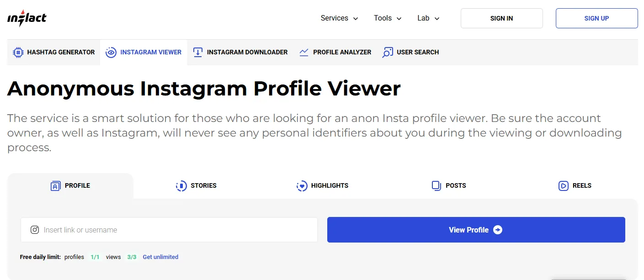Select the Instagram Downloader menu item

coord(247,52)
